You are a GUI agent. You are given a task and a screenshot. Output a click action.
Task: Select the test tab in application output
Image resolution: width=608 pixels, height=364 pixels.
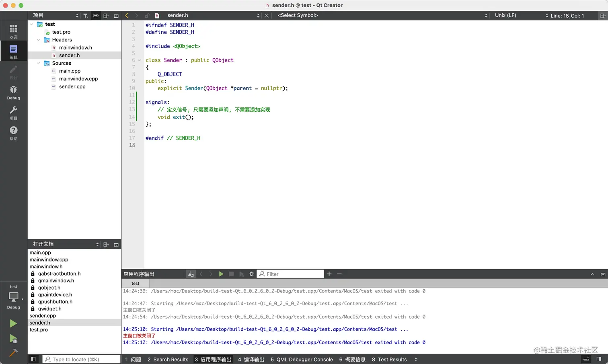coord(136,283)
